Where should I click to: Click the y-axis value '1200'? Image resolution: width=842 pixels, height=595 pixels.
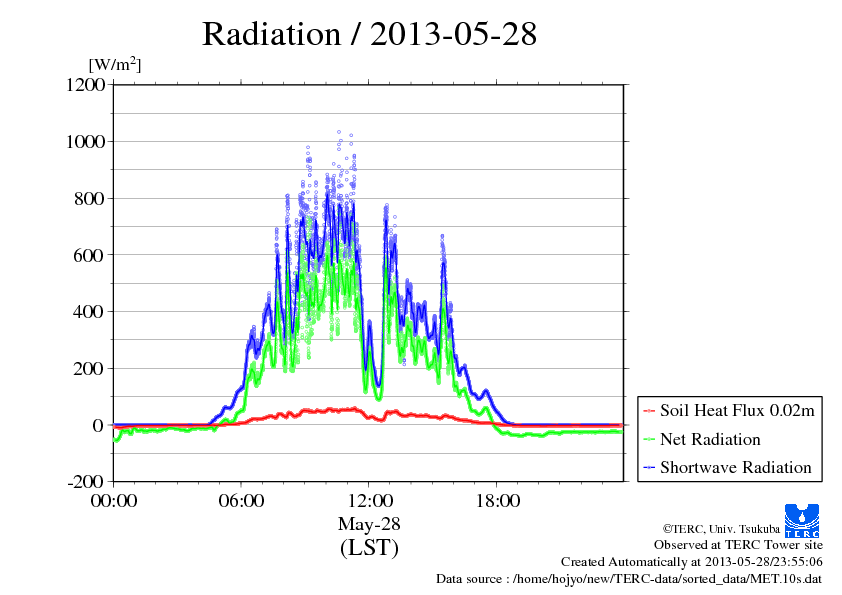coord(85,85)
